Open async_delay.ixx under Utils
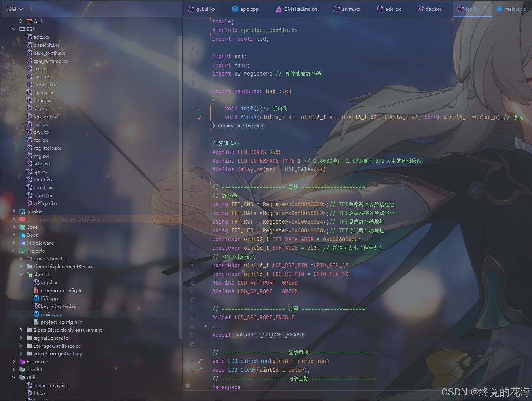The width and height of the screenshot is (532, 401). click(51, 385)
